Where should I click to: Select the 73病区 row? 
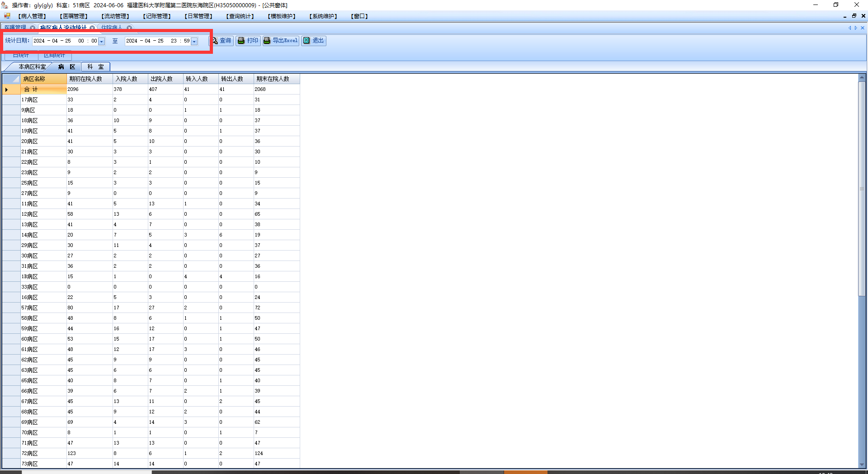click(151, 464)
